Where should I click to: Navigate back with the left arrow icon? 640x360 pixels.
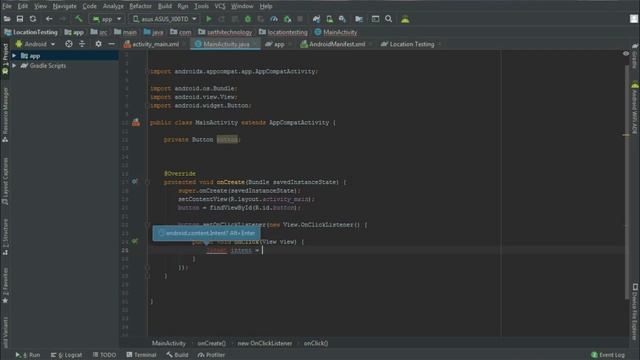(49, 19)
